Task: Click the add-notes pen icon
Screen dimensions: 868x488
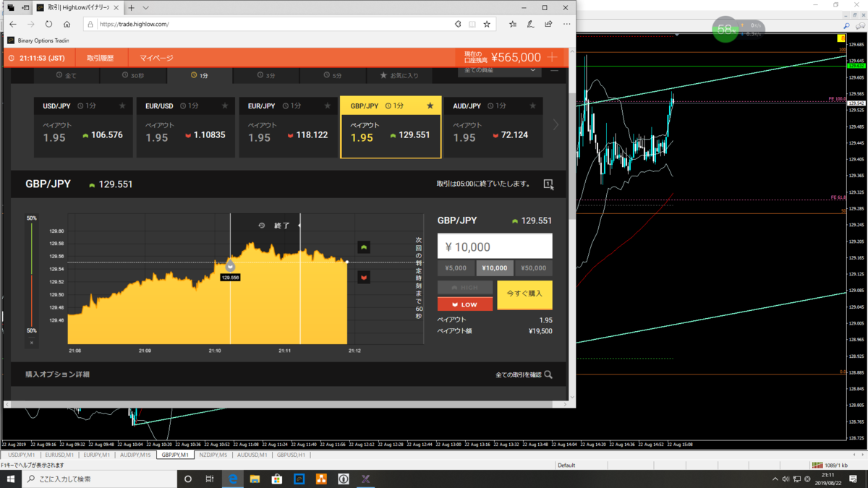Action: [530, 24]
